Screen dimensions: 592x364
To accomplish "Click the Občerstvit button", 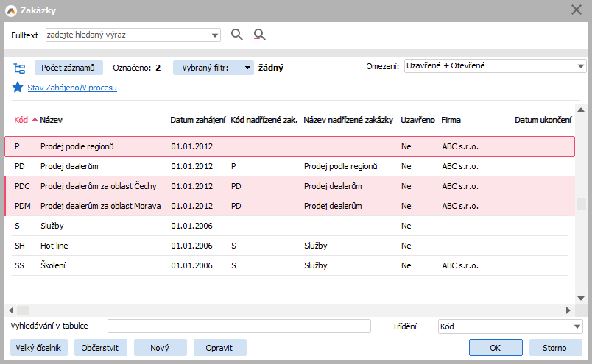I will tap(100, 348).
